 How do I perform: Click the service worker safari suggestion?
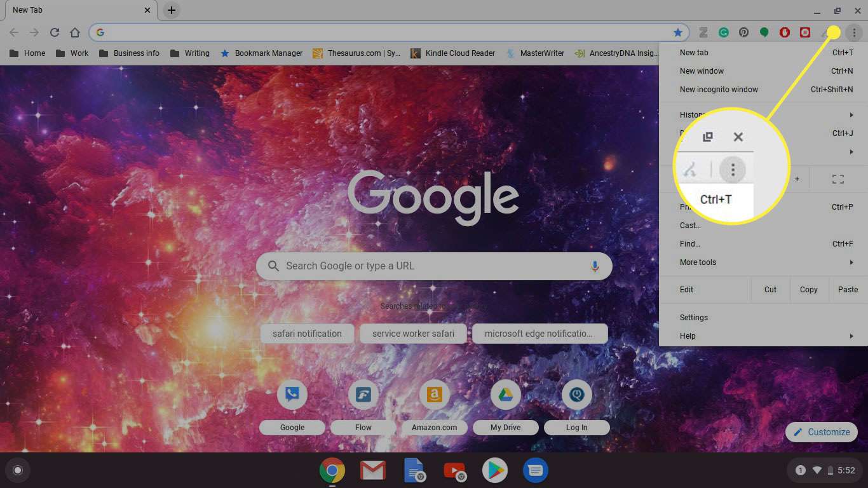tap(413, 334)
